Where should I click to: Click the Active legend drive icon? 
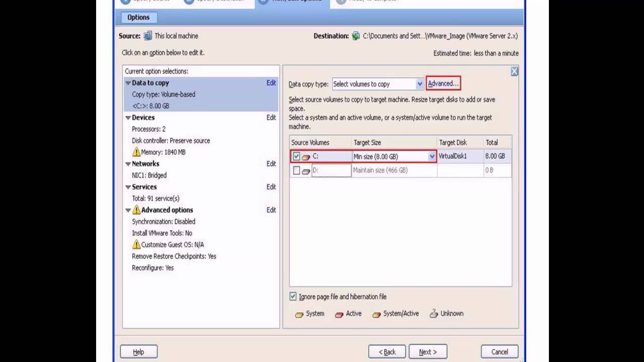point(339,314)
